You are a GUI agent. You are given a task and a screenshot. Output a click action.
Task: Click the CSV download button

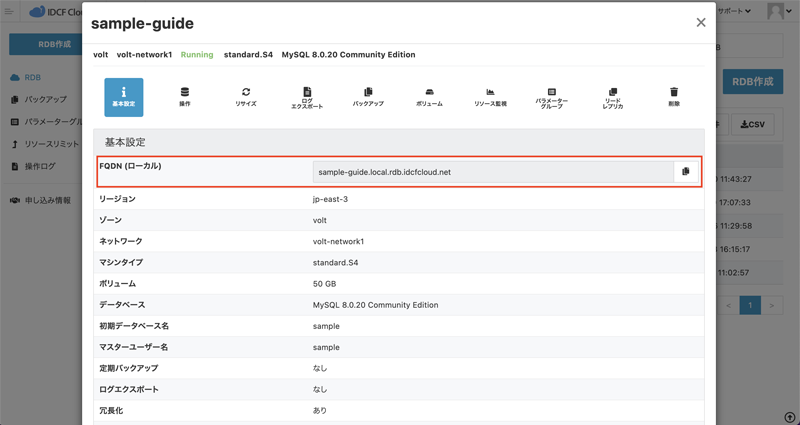755,125
